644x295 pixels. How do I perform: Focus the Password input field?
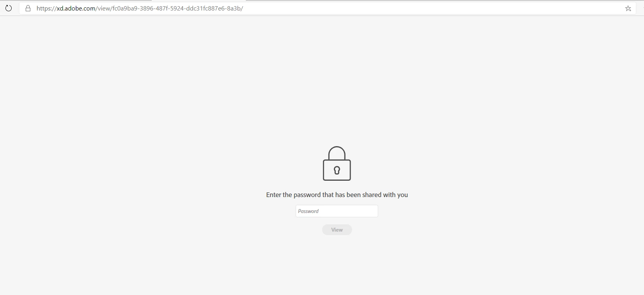(337, 211)
